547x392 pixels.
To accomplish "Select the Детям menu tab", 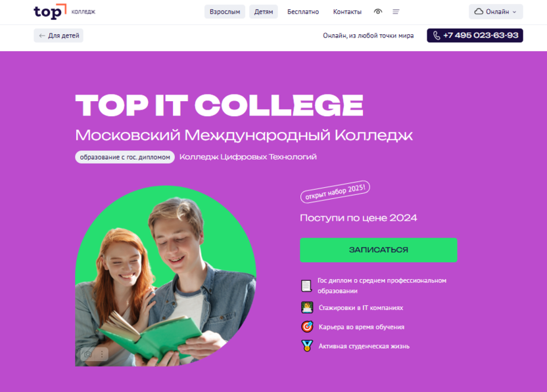I will tap(264, 12).
